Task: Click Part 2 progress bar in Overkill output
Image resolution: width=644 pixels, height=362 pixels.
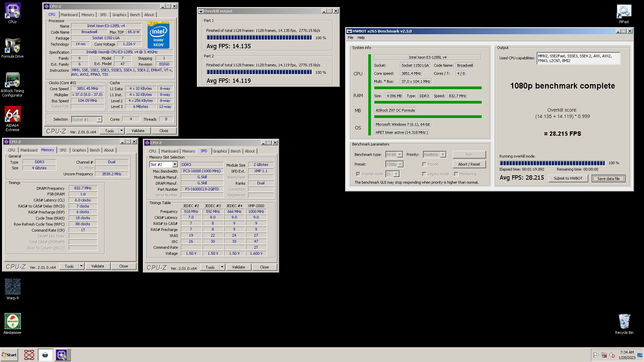Action: coord(259,72)
